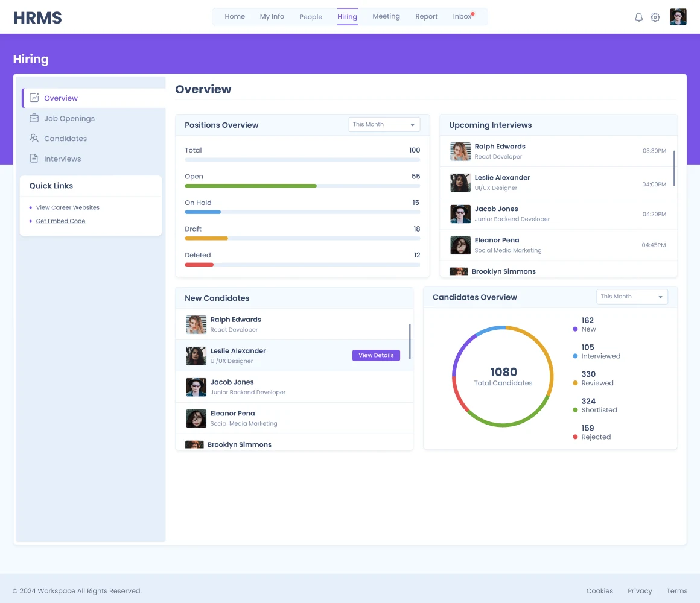
Task: Click Social Media Marketing in Upcoming Interviews
Action: coord(508,250)
